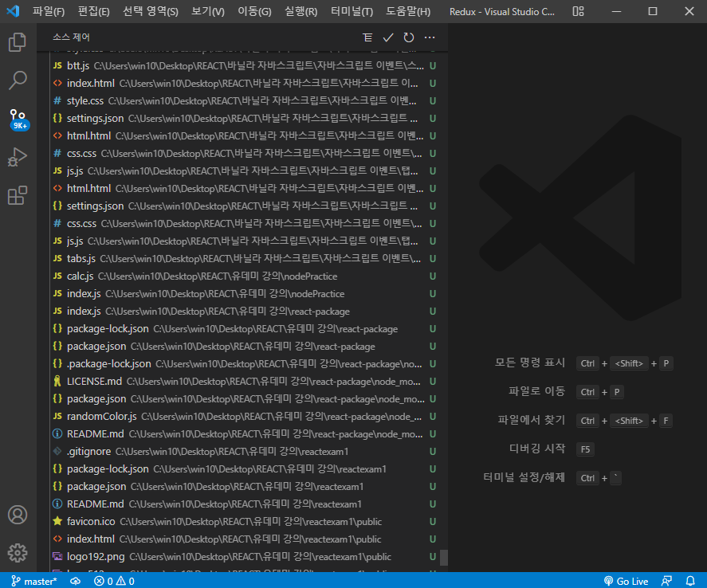Select package-lock.json in reactexam1 folder

click(243, 469)
